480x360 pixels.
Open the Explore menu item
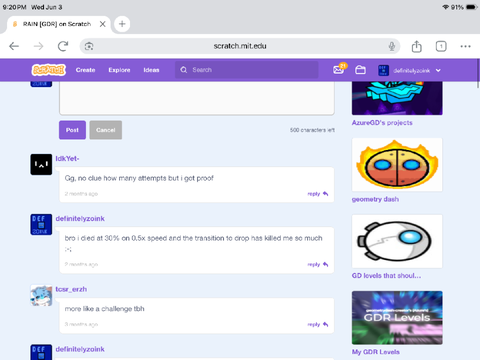tap(119, 70)
